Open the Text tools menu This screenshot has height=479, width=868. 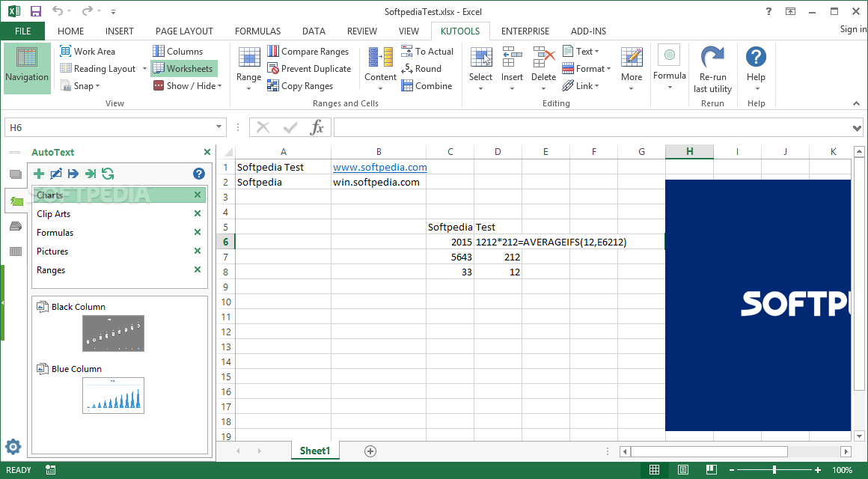tap(581, 52)
